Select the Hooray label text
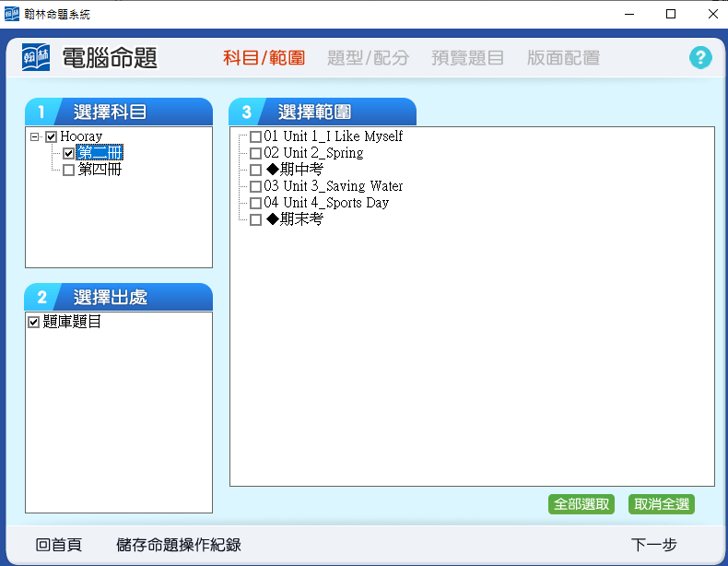728x566 pixels. (x=81, y=136)
